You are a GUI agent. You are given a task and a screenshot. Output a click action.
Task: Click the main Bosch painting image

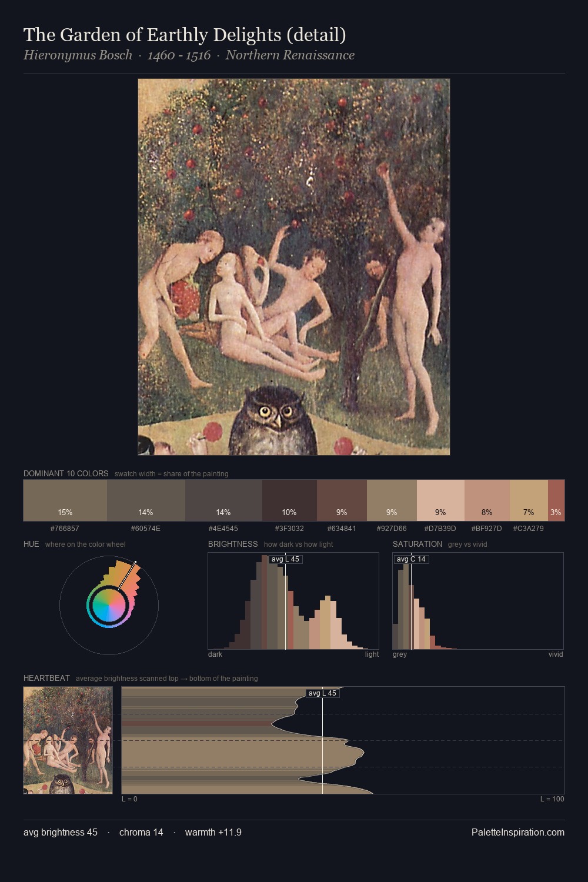294,267
